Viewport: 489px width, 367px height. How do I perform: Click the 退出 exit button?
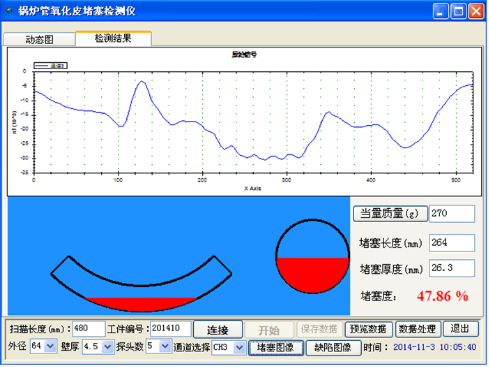[460, 329]
